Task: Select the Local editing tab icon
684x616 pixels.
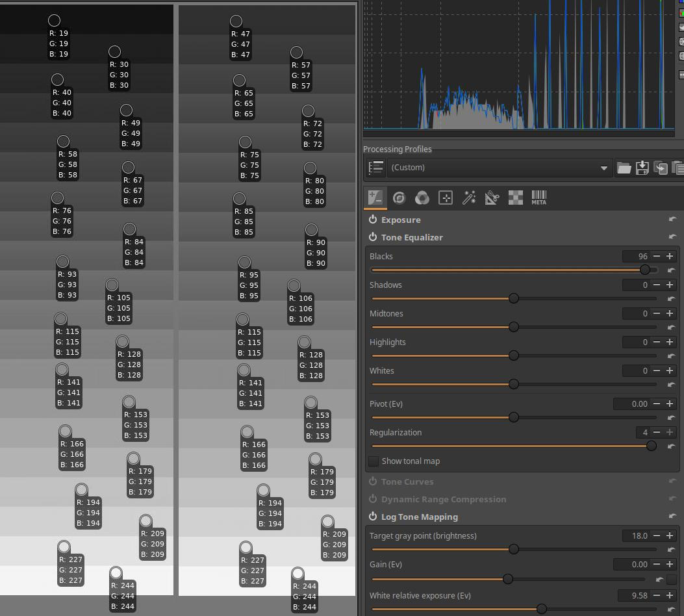Action: click(446, 198)
